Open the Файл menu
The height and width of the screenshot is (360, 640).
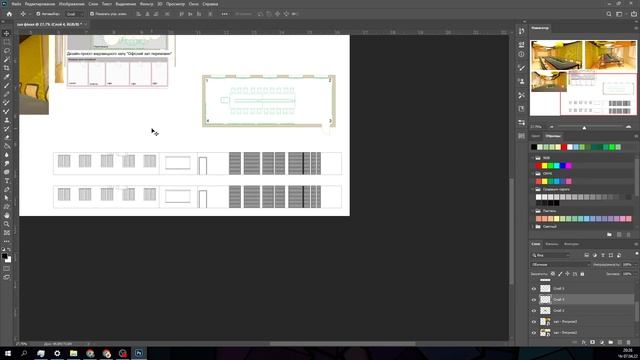tap(16, 4)
